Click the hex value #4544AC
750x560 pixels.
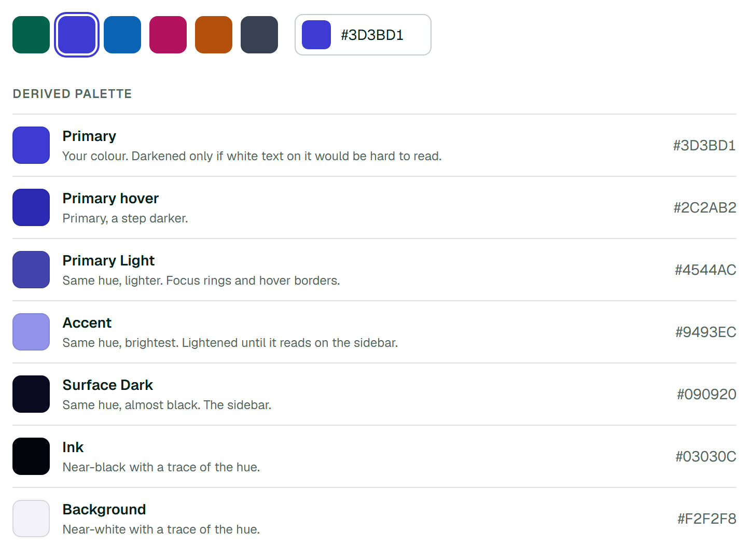pos(705,270)
